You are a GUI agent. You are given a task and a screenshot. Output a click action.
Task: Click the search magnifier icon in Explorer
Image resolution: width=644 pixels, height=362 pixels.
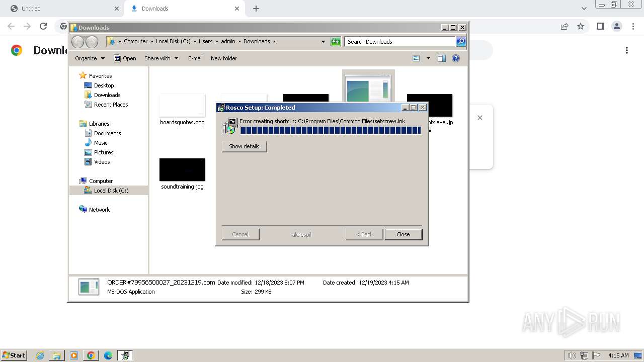coord(461,42)
